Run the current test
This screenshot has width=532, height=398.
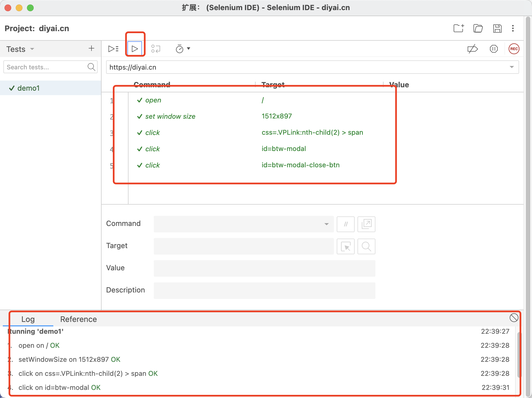135,49
